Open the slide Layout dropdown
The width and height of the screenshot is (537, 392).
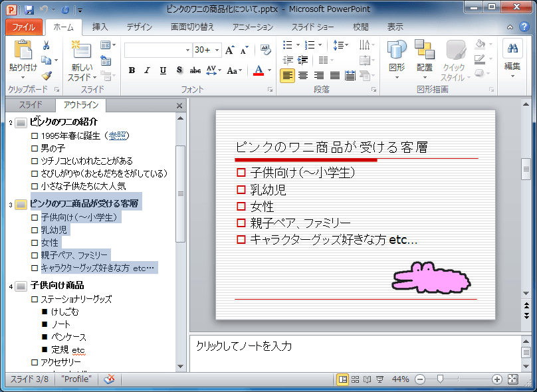click(108, 45)
